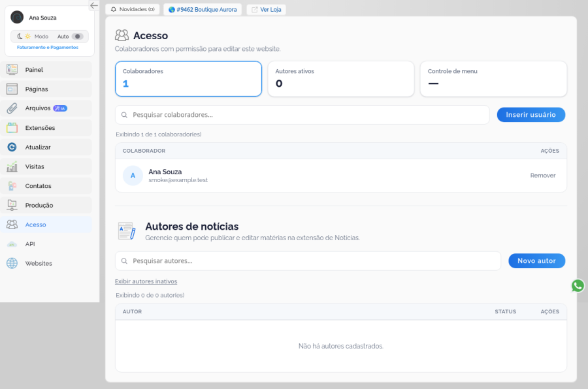Select the Controle de menu card
This screenshot has height=389, width=588.
[493, 79]
